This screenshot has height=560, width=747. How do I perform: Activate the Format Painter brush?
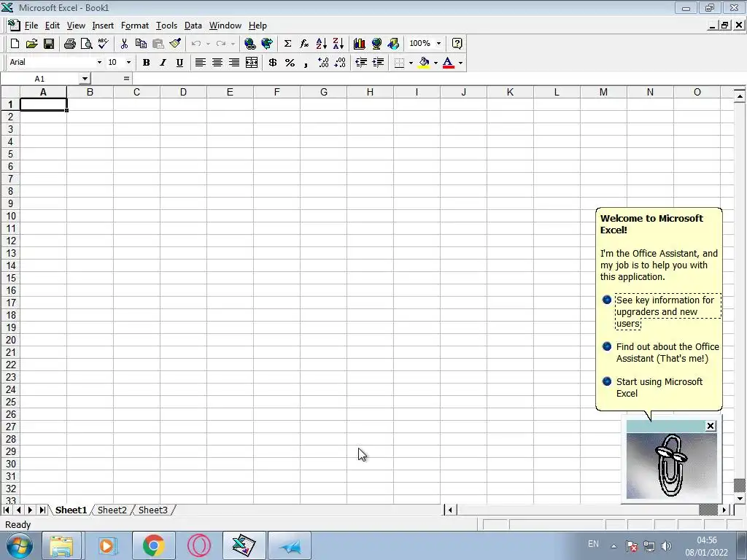point(175,44)
